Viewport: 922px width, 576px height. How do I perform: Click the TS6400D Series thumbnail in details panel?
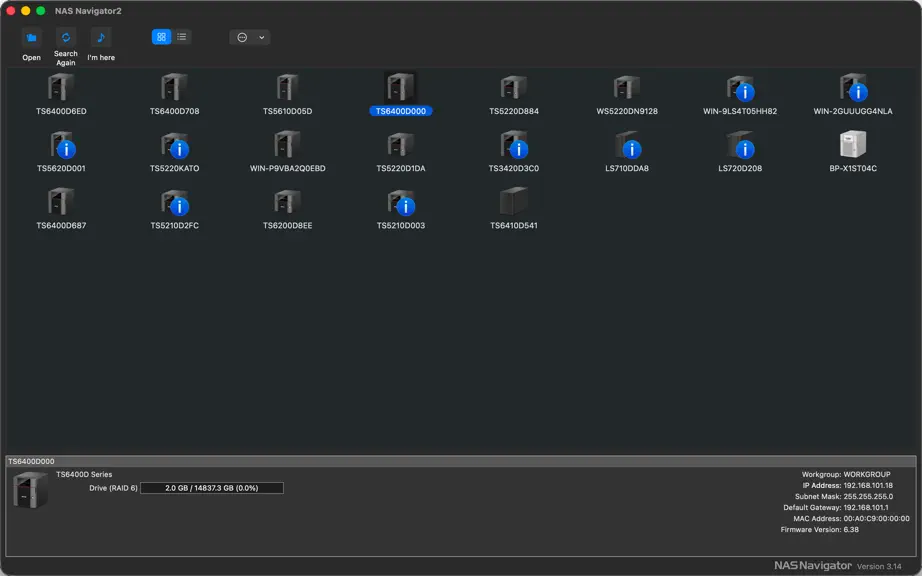point(30,490)
